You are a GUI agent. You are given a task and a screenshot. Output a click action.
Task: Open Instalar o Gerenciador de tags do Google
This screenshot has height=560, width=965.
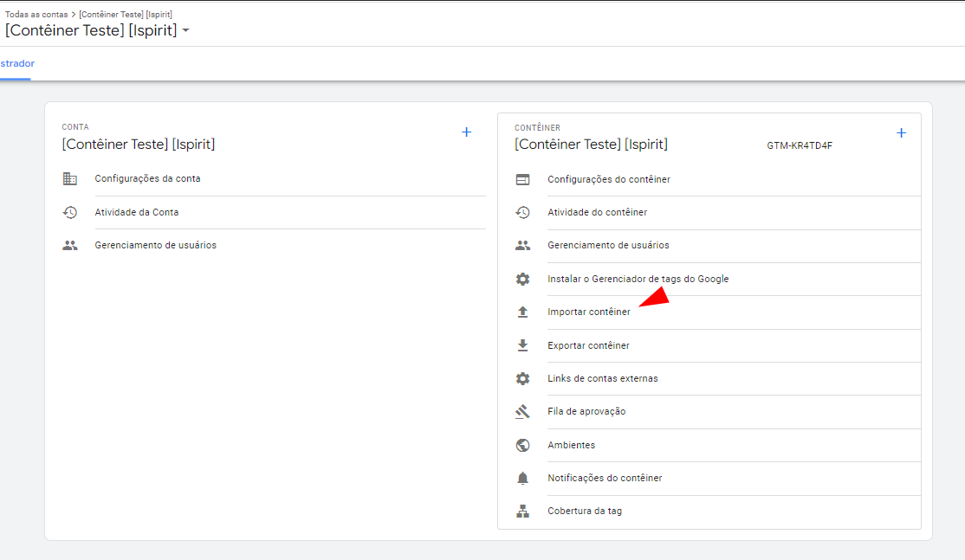click(638, 279)
